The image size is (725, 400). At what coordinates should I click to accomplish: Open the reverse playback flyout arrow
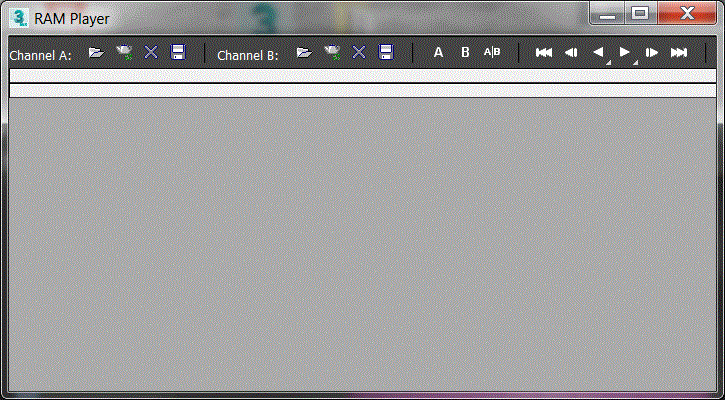click(x=608, y=62)
